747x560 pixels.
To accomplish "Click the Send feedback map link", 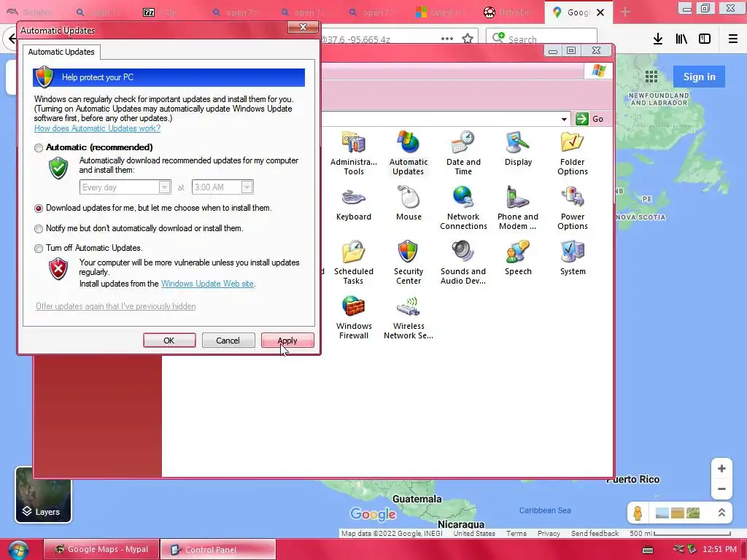I will point(595,533).
